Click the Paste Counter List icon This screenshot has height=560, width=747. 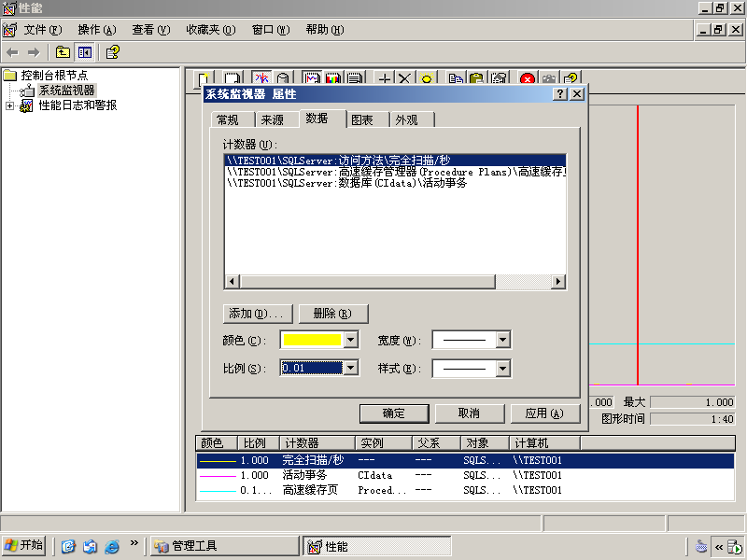coord(477,78)
